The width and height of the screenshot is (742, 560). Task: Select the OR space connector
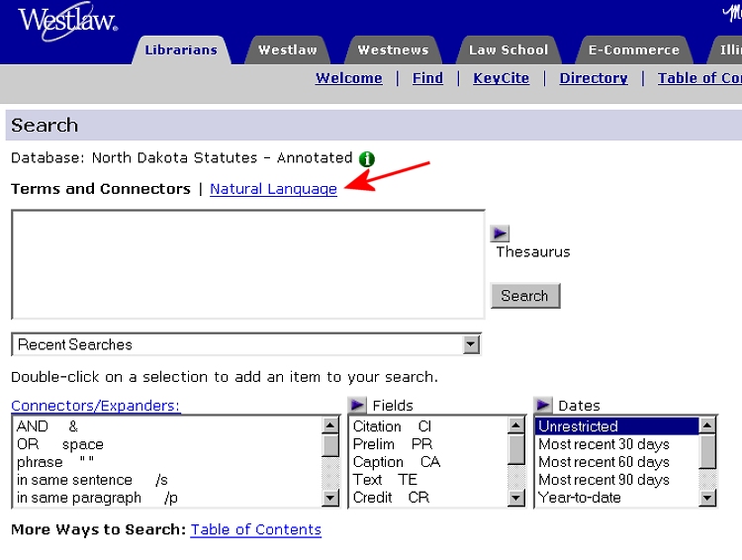tap(167, 444)
